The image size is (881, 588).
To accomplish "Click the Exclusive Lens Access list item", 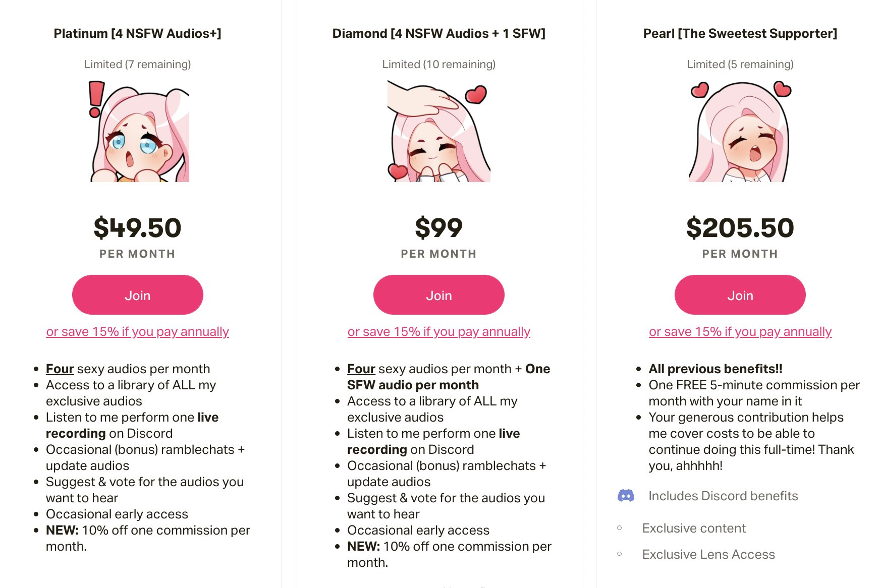I will pyautogui.click(x=708, y=554).
